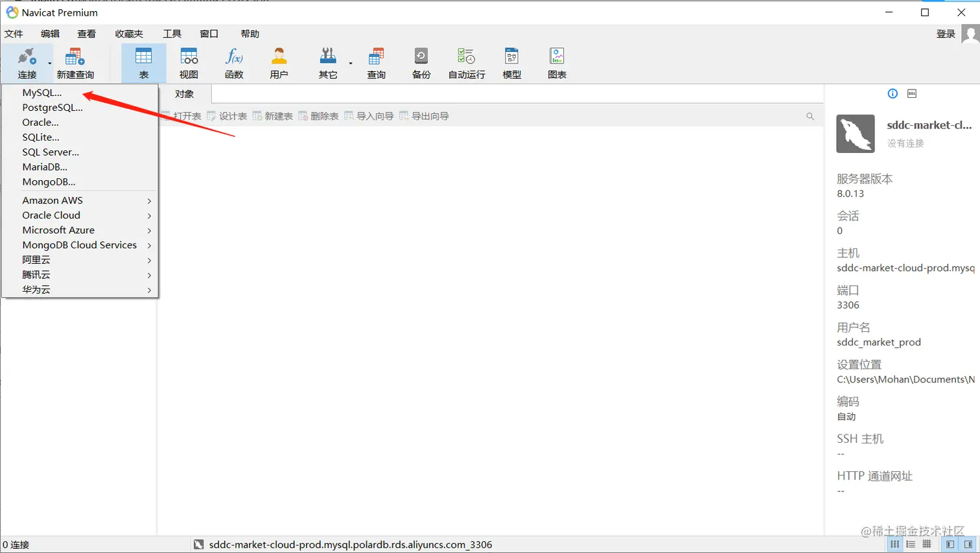The height and width of the screenshot is (553, 980).
Task: Open 自动运行 (Automation) from the toolbar
Action: [x=467, y=63]
